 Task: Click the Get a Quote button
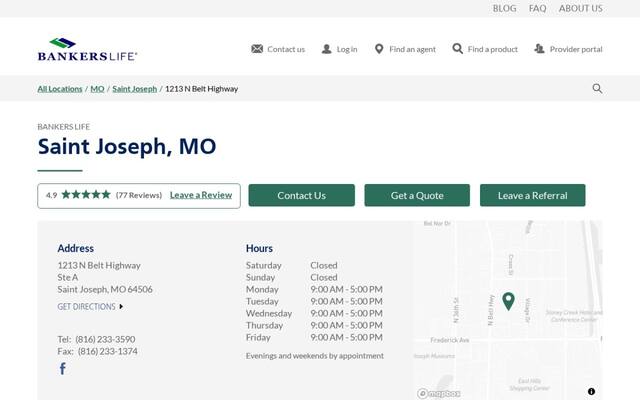pos(417,195)
